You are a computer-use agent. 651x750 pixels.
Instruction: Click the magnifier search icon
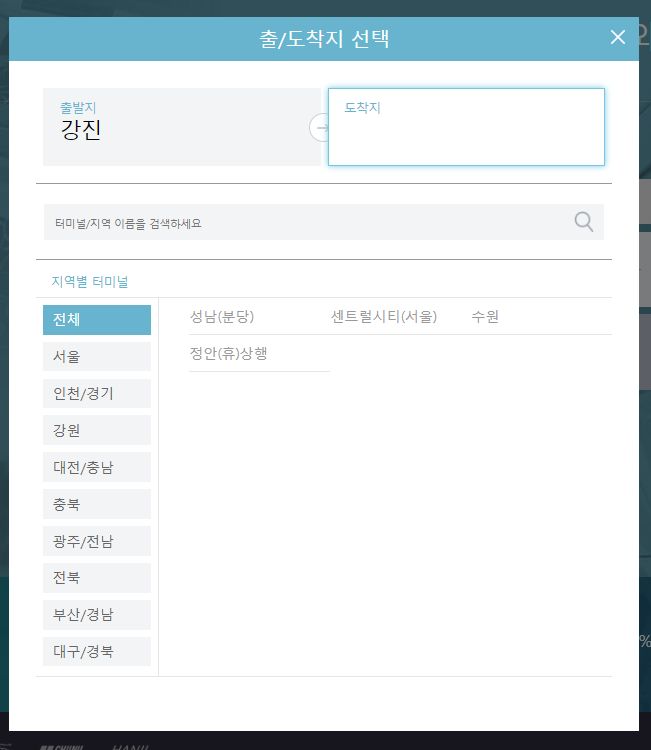(584, 222)
